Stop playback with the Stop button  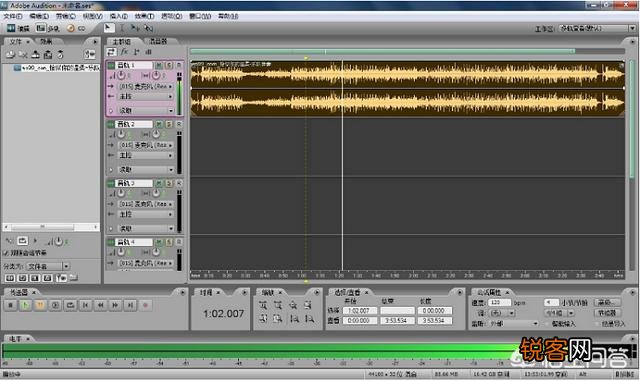click(11, 305)
